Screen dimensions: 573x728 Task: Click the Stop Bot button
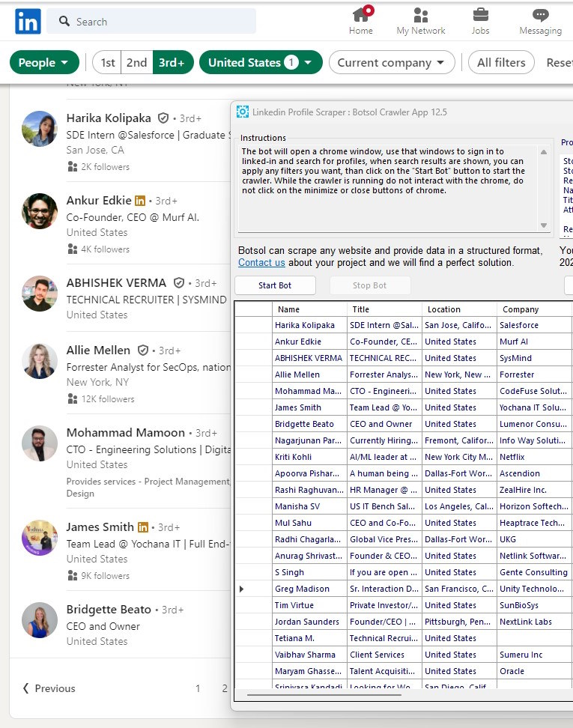tap(369, 285)
